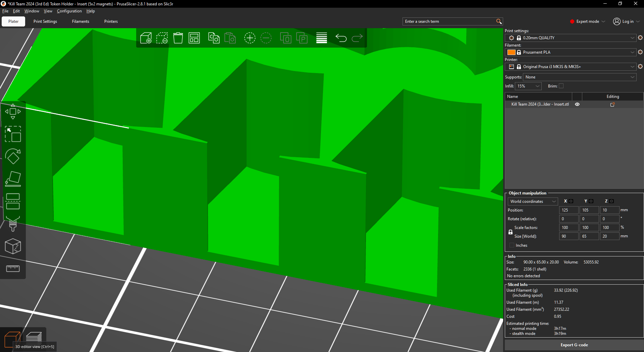The image size is (644, 352).
Task: Open the Expert mode dropdown
Action: 588,21
